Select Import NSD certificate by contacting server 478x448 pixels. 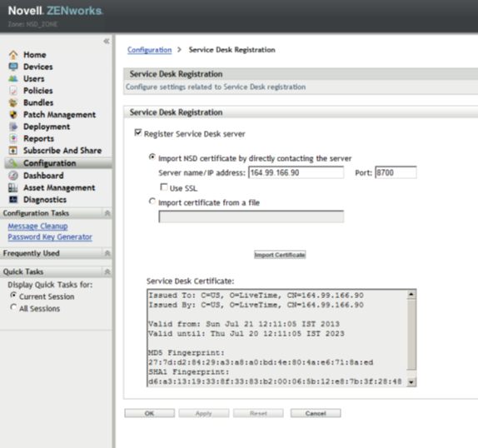click(x=152, y=157)
